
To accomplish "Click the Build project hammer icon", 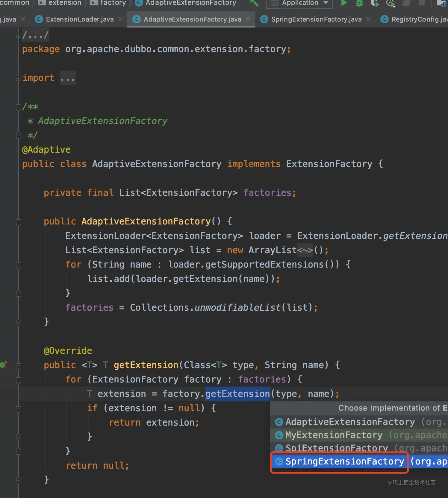I will point(254,3).
